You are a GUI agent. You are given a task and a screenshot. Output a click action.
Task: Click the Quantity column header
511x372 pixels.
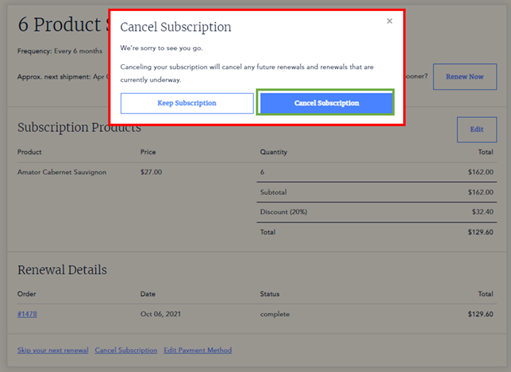(x=274, y=152)
